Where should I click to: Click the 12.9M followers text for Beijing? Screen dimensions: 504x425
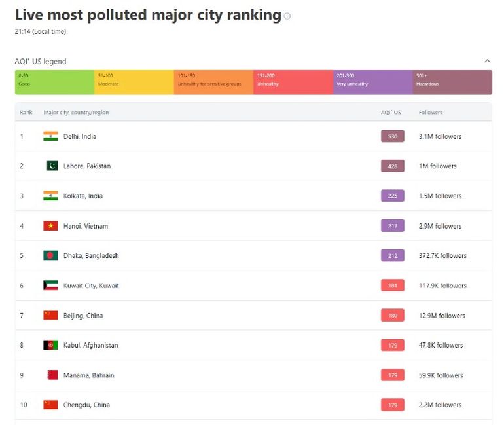[442, 316]
